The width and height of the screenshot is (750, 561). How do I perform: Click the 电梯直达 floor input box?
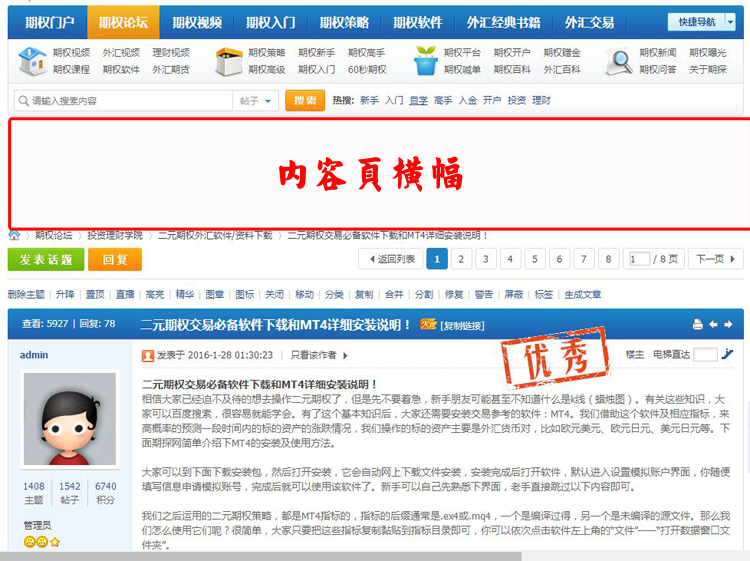[705, 354]
